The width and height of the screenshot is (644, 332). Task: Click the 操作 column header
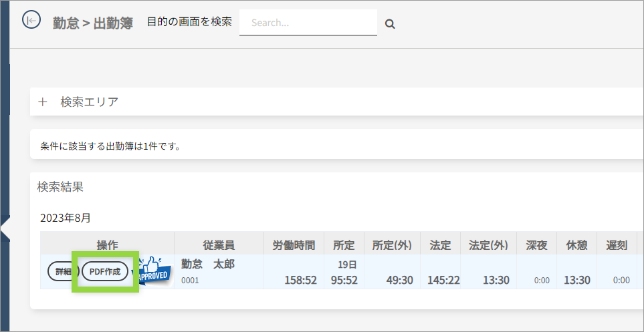point(107,245)
